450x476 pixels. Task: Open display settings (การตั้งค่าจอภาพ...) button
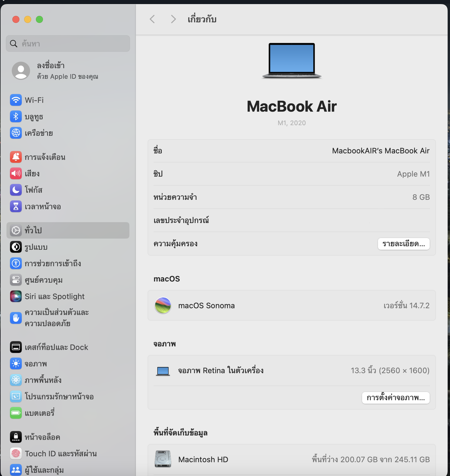point(396,398)
